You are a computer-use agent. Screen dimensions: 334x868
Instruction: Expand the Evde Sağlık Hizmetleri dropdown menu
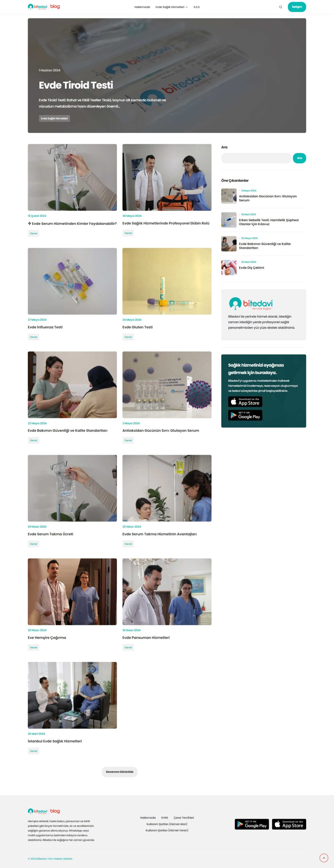pyautogui.click(x=171, y=7)
